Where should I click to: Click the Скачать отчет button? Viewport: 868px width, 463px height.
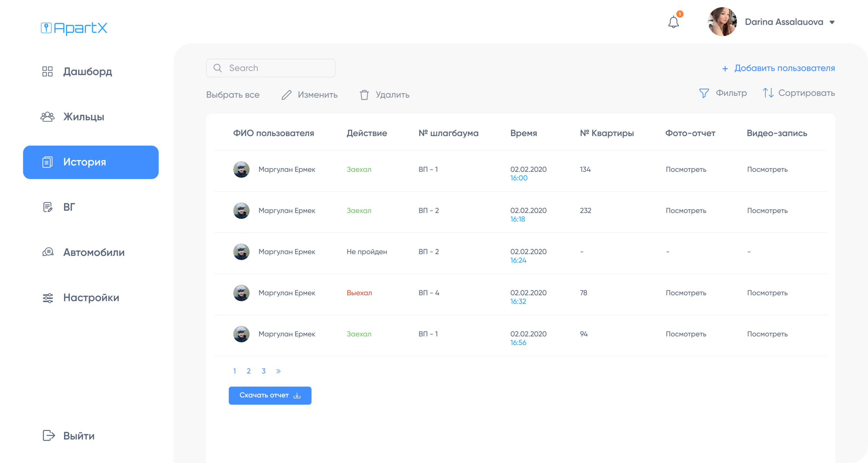tap(270, 395)
